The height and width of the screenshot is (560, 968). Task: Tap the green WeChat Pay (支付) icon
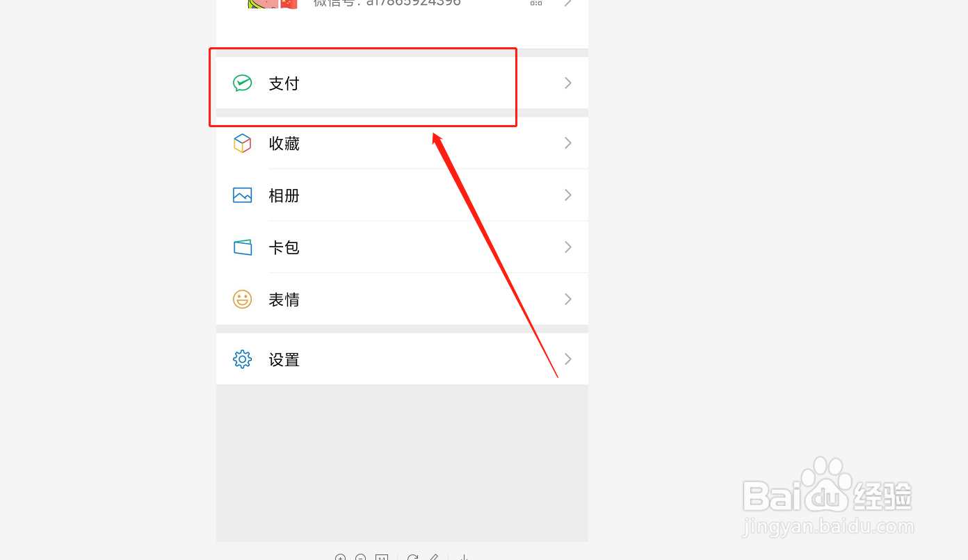pos(242,83)
